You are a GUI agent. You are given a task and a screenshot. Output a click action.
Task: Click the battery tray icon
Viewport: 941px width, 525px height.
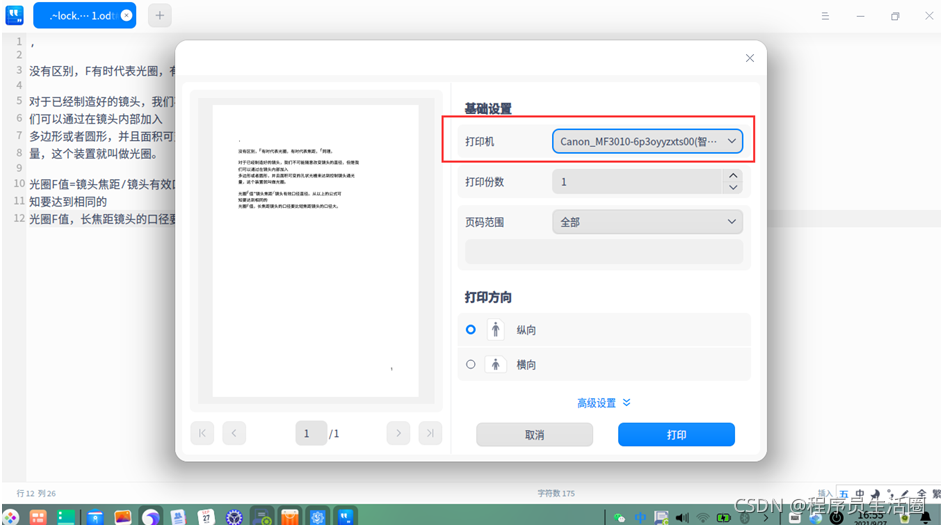pyautogui.click(x=724, y=517)
